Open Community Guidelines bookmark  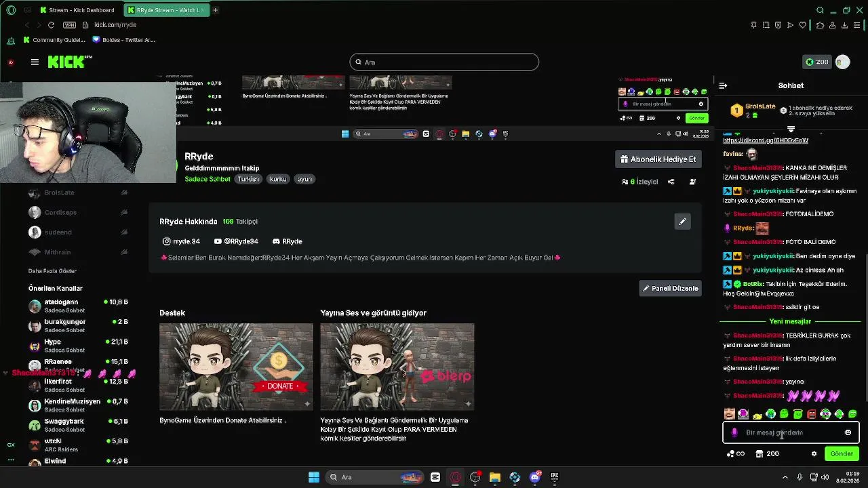(56, 40)
